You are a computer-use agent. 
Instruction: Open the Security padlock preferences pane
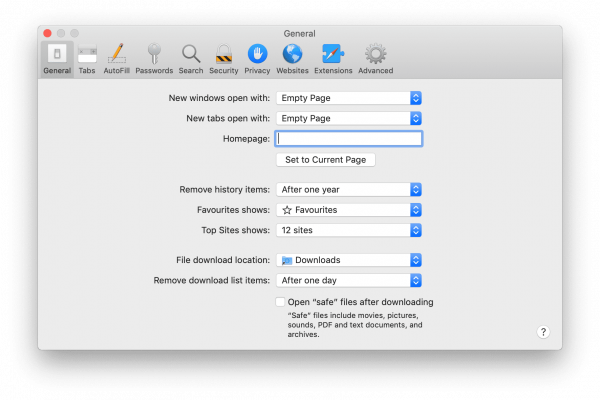click(224, 59)
